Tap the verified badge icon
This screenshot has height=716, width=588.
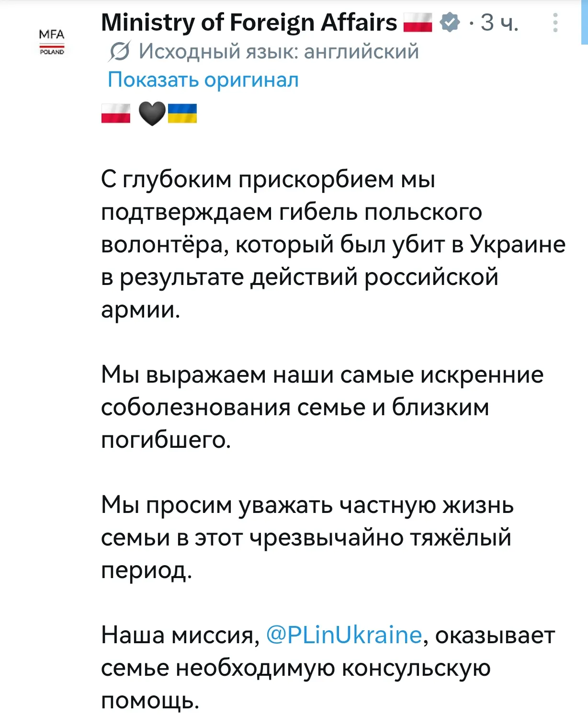pos(449,23)
